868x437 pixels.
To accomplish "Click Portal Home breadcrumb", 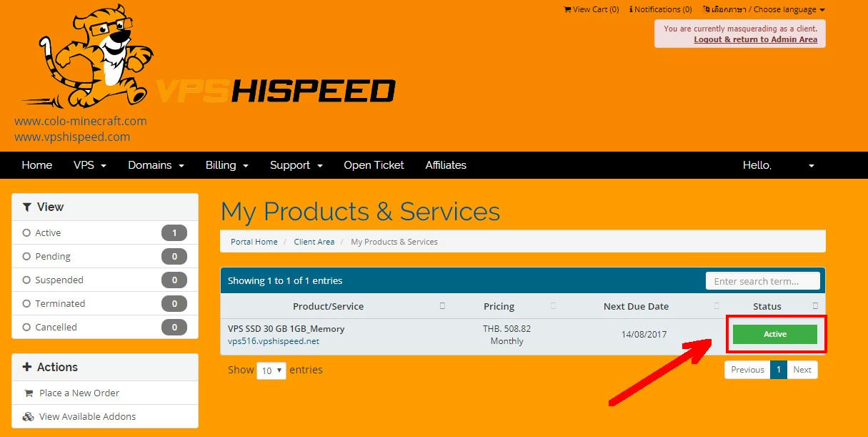I will pyautogui.click(x=254, y=242).
